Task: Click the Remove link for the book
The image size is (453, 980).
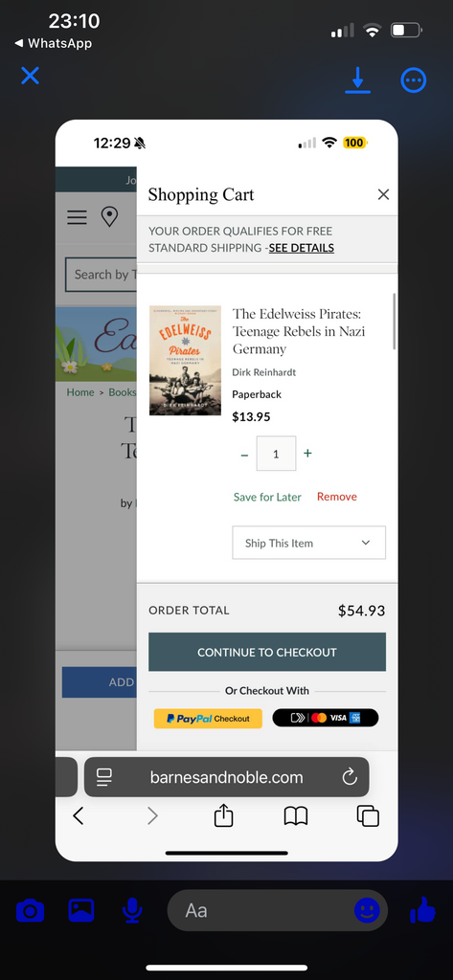Action: click(336, 497)
